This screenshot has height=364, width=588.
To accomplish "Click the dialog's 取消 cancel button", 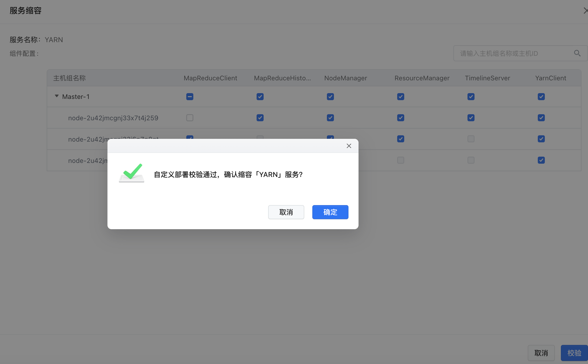I will [x=286, y=212].
